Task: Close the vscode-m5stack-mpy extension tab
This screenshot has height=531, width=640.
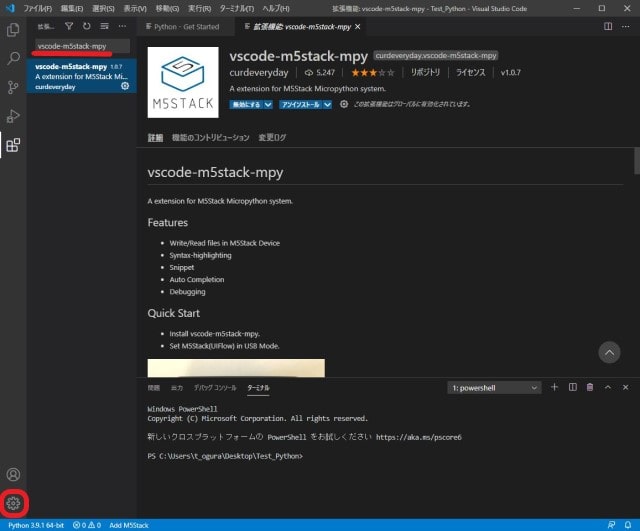Action: point(358,27)
